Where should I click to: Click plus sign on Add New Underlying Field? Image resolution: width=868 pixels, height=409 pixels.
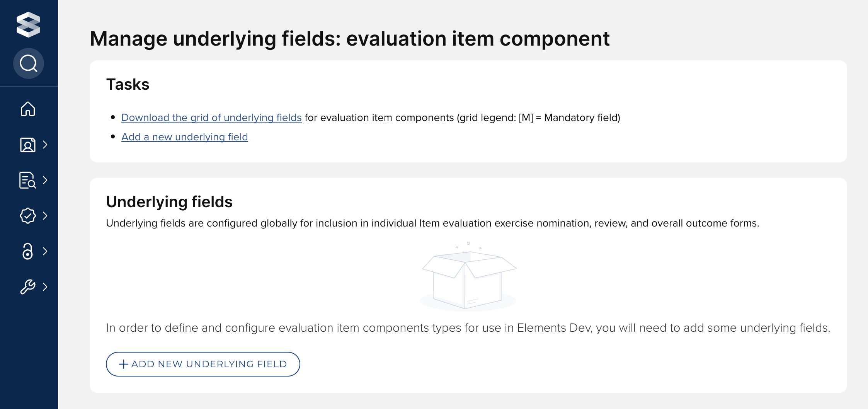pos(123,364)
